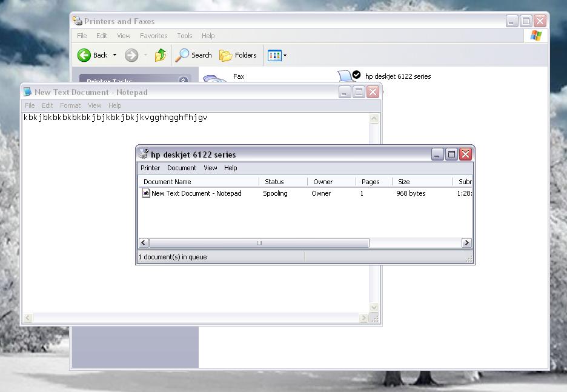Click in the Notepad text line kbkjbk
The width and height of the screenshot is (567, 392).
tap(115, 117)
